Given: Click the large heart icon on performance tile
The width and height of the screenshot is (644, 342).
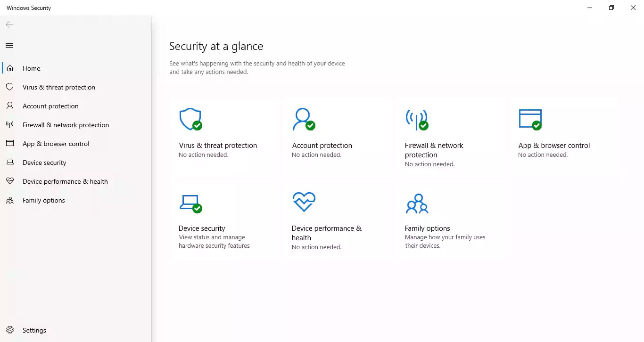Looking at the screenshot, I should click(304, 202).
